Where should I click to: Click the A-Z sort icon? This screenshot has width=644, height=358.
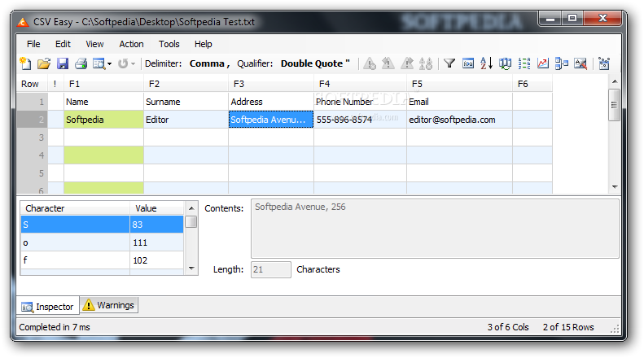(486, 63)
